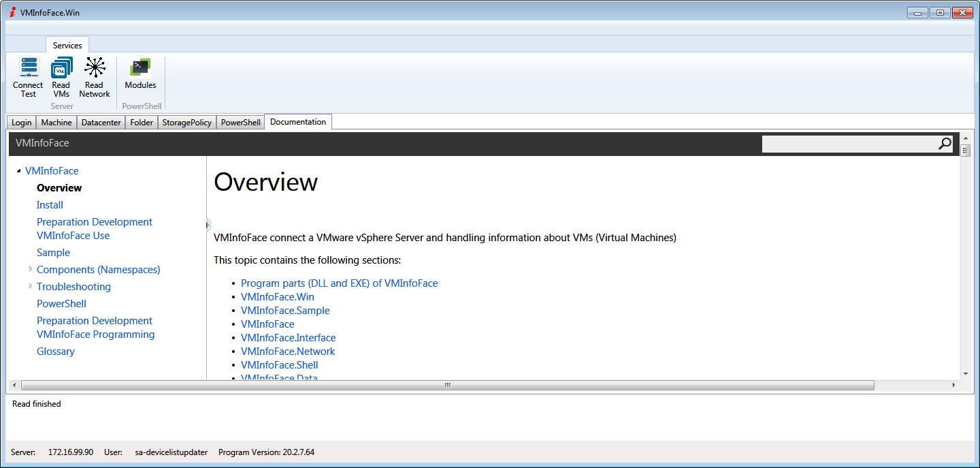Open the Datacenter tab

pyautogui.click(x=101, y=123)
